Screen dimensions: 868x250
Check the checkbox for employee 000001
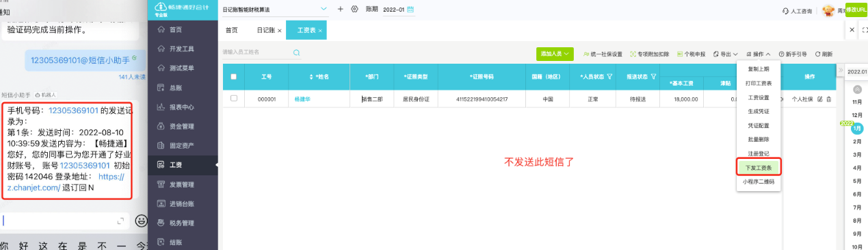click(x=234, y=99)
